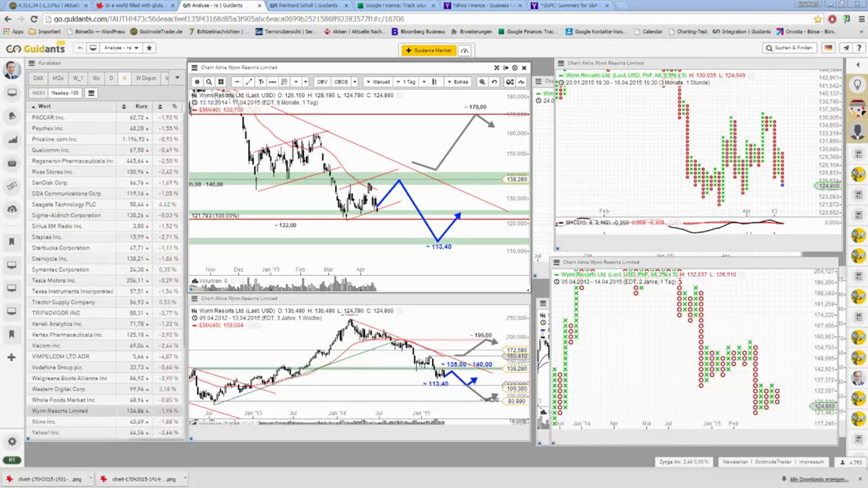Screen dimensions: 868x488
Task: Select the horizontal line drawing tool
Action: tap(237, 82)
